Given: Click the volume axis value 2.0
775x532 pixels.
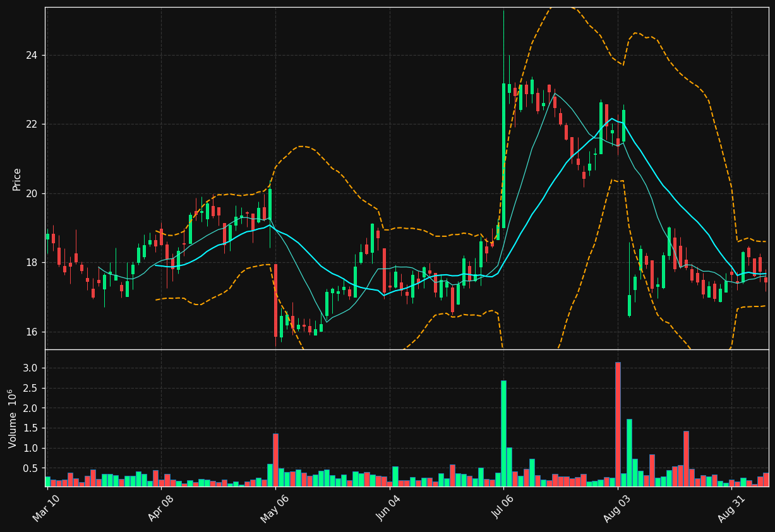Looking at the screenshot, I should [x=32, y=408].
